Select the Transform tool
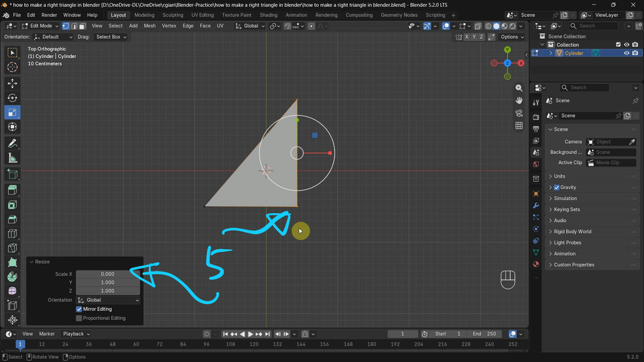The image size is (644, 362). pyautogui.click(x=13, y=127)
